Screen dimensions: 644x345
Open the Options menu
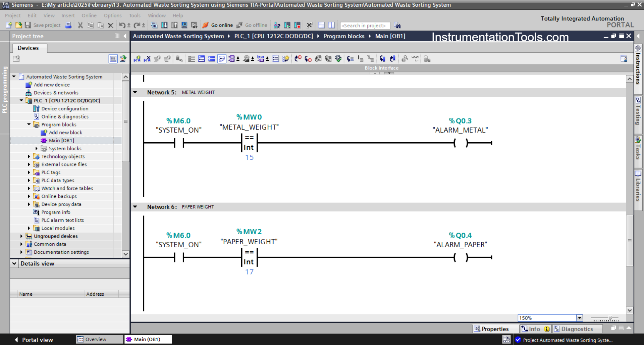point(113,15)
